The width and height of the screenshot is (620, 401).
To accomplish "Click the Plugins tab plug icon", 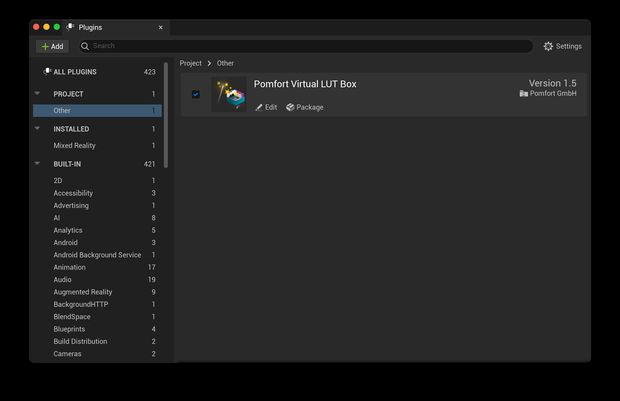I will [x=70, y=27].
